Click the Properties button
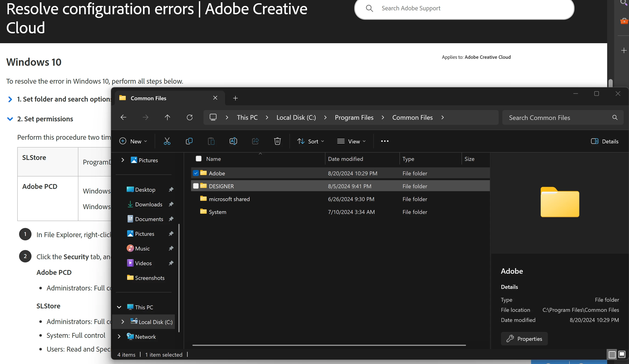 [x=524, y=338]
